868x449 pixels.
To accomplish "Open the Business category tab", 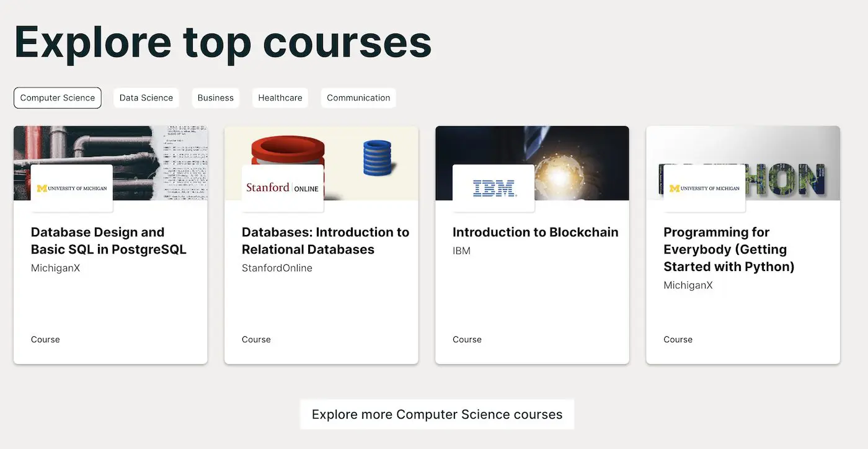I will (216, 98).
